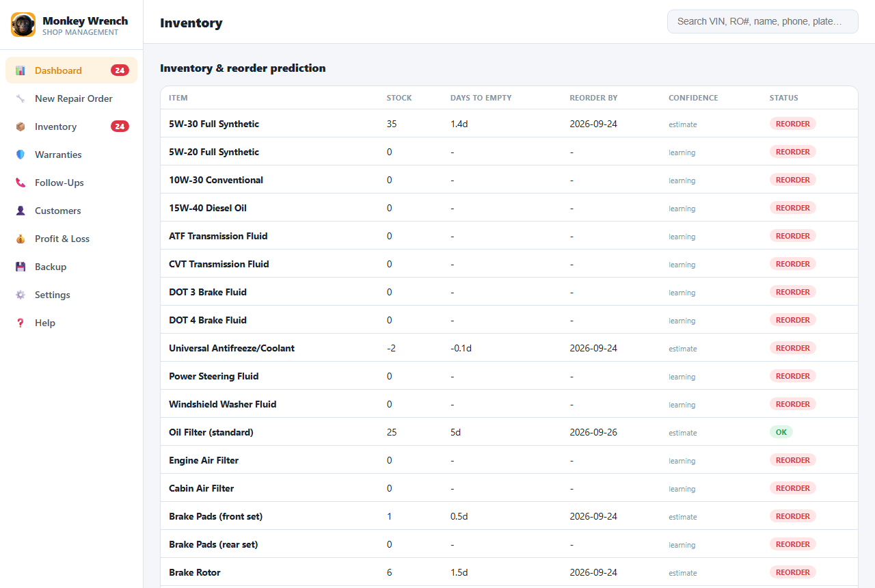Click the 2026-09-26 reorder date for Oil Filter
This screenshot has height=588, width=875.
click(x=593, y=432)
